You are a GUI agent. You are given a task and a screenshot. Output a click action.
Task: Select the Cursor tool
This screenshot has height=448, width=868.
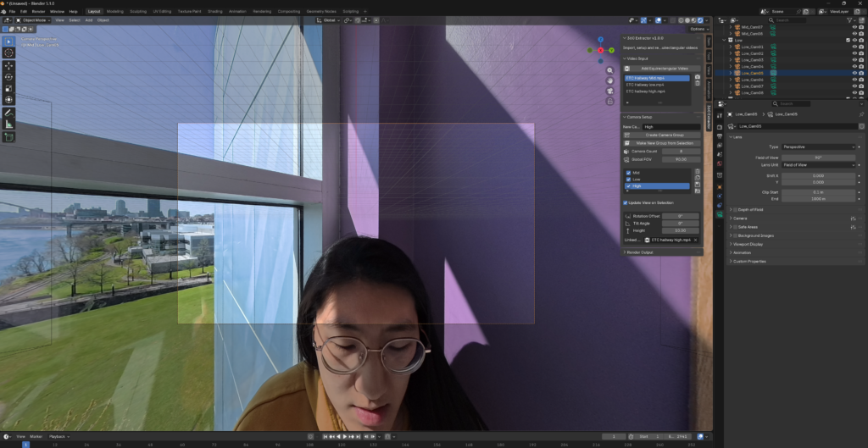tap(8, 53)
